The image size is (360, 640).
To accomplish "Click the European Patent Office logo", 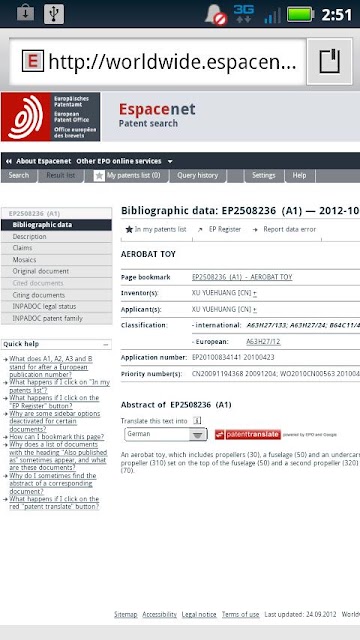I will coord(51,117).
